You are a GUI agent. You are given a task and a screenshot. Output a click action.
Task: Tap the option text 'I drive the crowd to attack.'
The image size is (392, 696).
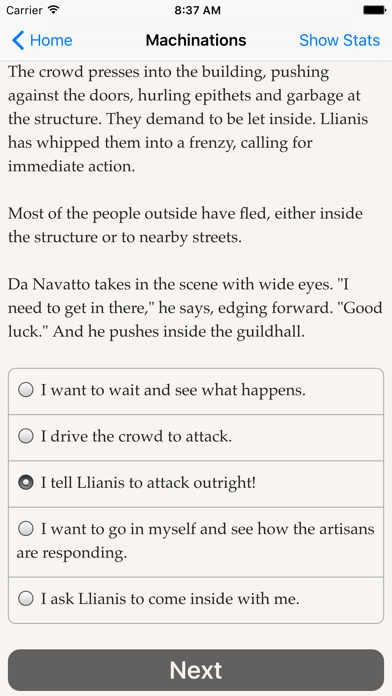[136, 437]
